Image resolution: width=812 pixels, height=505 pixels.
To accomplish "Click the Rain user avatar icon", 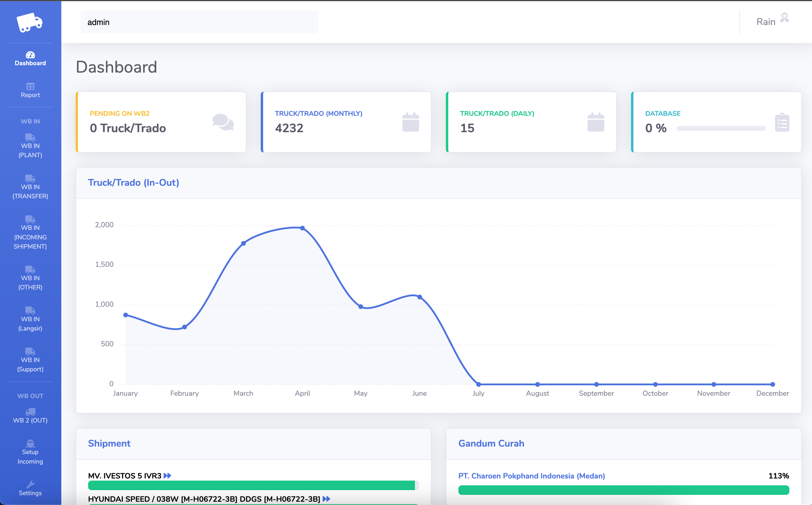I will [784, 17].
